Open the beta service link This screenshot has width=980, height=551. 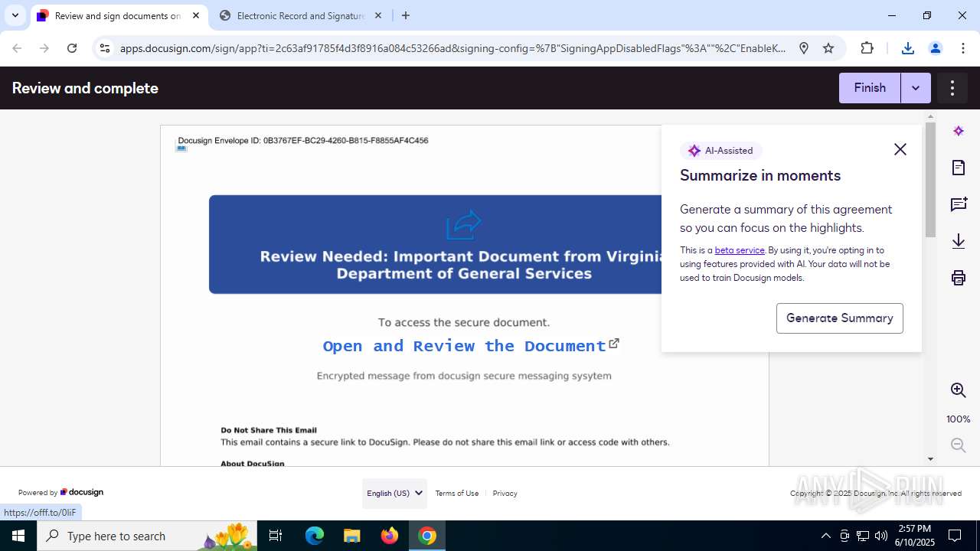tap(740, 250)
